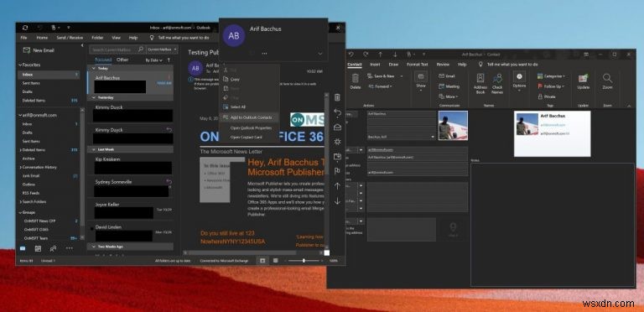Go to next item with down arrow
This screenshot has height=312, width=644.
click(337, 201)
